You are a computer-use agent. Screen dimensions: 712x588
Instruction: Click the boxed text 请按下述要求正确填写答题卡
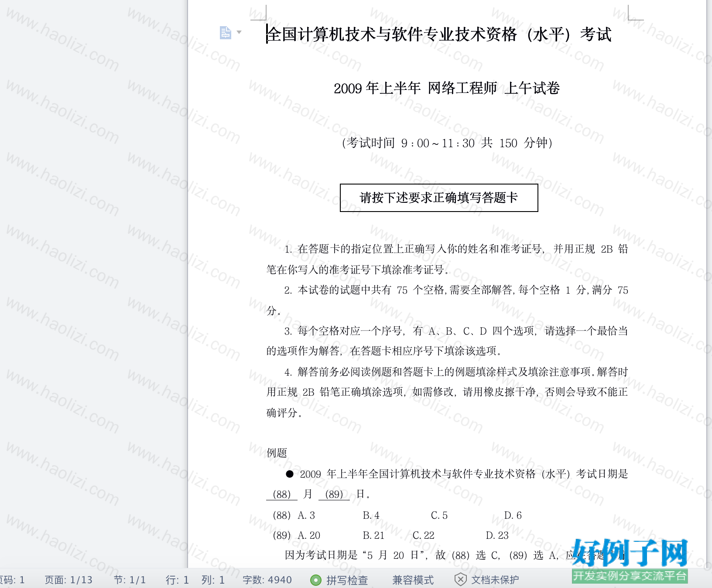438,198
